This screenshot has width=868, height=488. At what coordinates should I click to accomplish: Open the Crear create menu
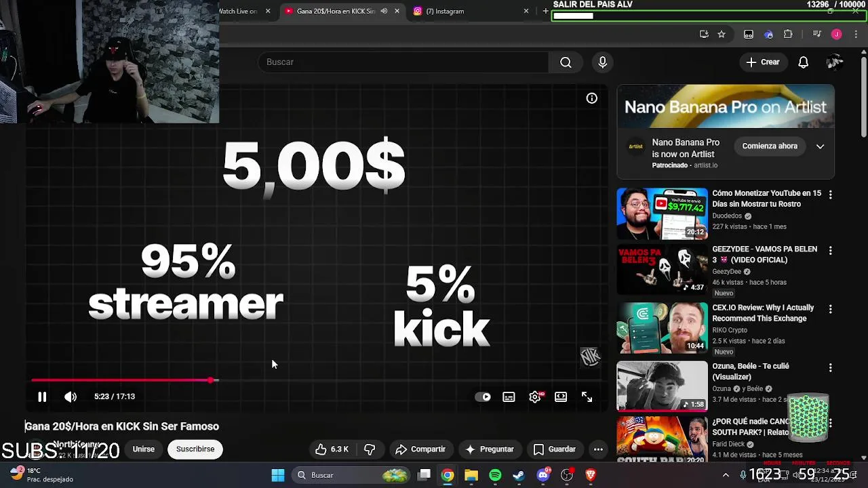pos(764,62)
